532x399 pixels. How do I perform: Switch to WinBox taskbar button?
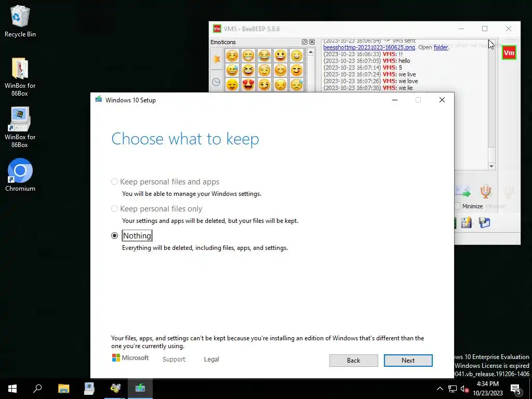click(x=89, y=389)
